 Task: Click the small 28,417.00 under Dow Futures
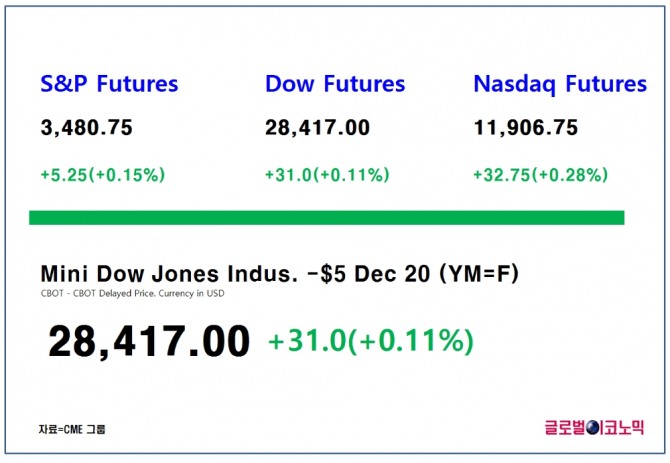tap(317, 128)
